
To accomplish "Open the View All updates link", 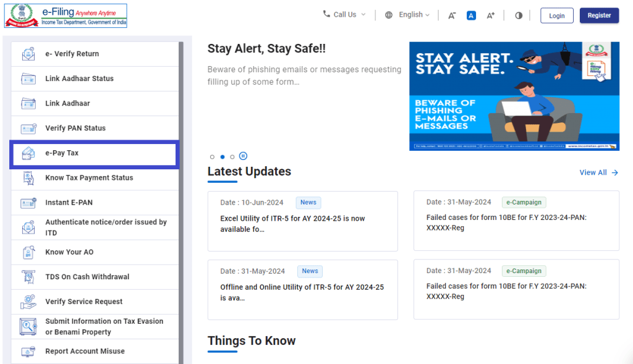I will pos(598,172).
